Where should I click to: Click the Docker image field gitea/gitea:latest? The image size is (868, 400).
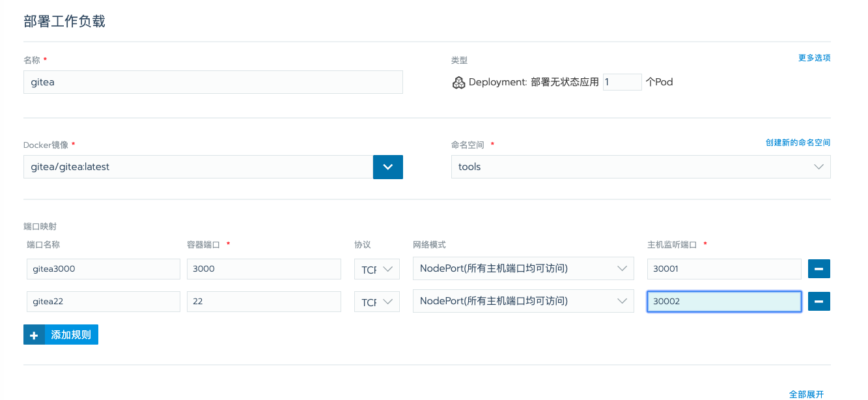coord(198,167)
